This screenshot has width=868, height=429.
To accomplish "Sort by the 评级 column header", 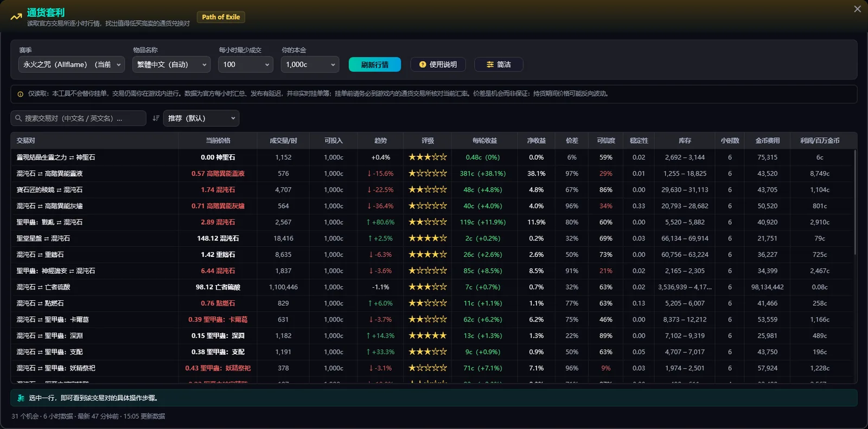I will 427,141.
